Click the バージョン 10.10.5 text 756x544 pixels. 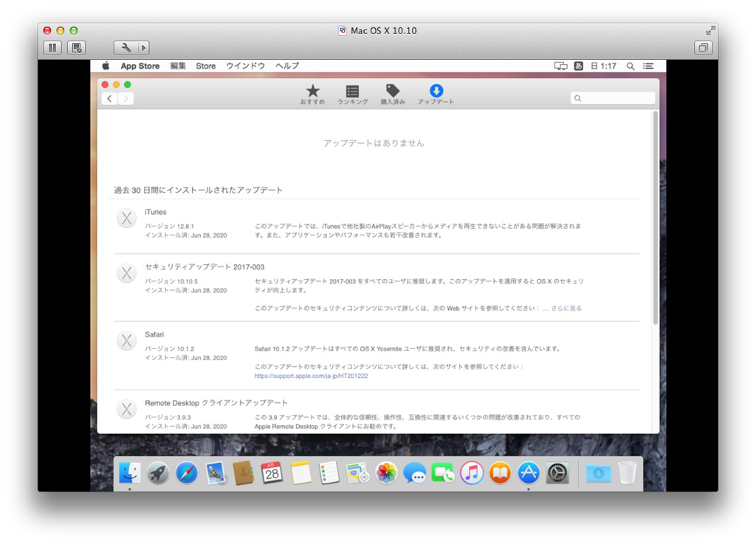coord(171,281)
